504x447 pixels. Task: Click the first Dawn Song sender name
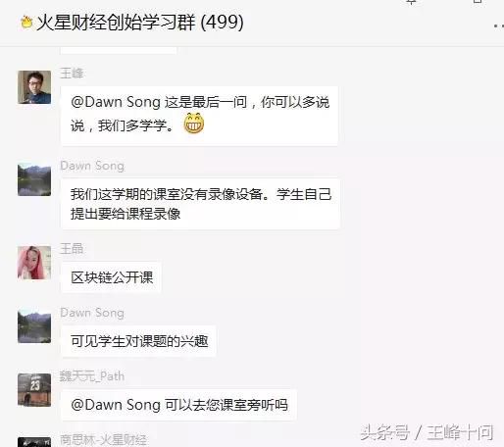click(x=92, y=166)
